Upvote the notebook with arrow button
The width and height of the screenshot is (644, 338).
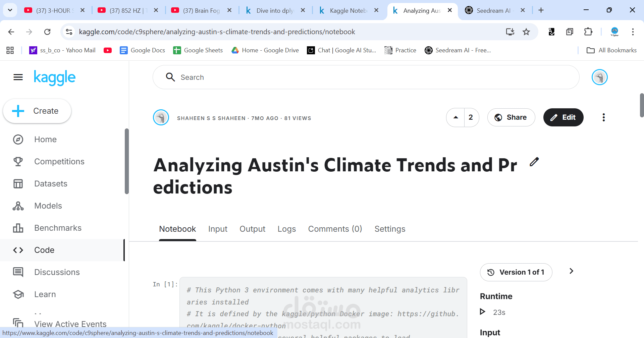[x=455, y=117]
